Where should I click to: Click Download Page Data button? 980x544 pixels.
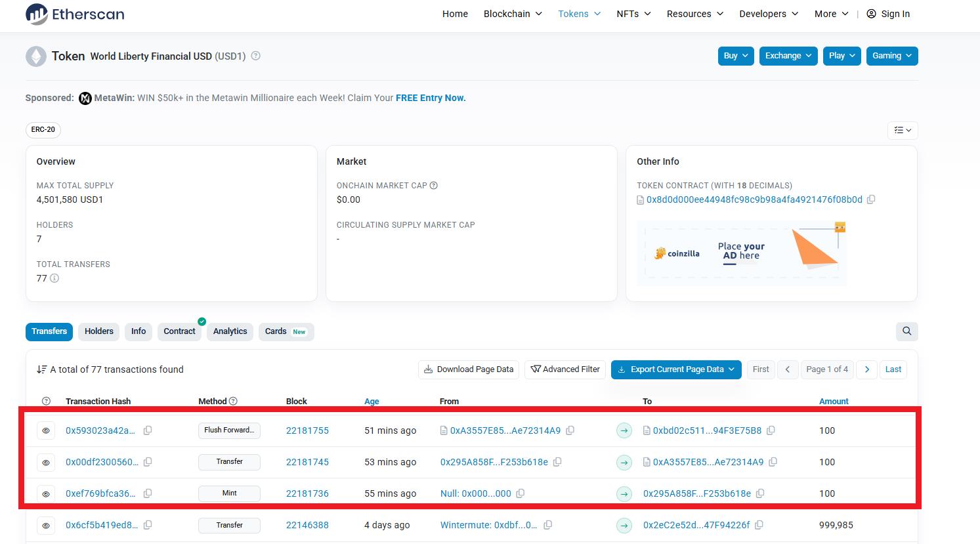469,369
